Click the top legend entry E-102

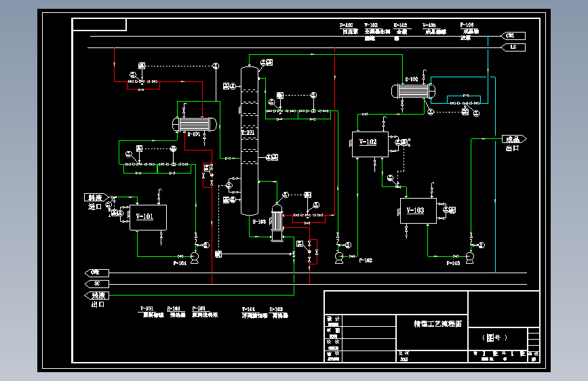401,31
